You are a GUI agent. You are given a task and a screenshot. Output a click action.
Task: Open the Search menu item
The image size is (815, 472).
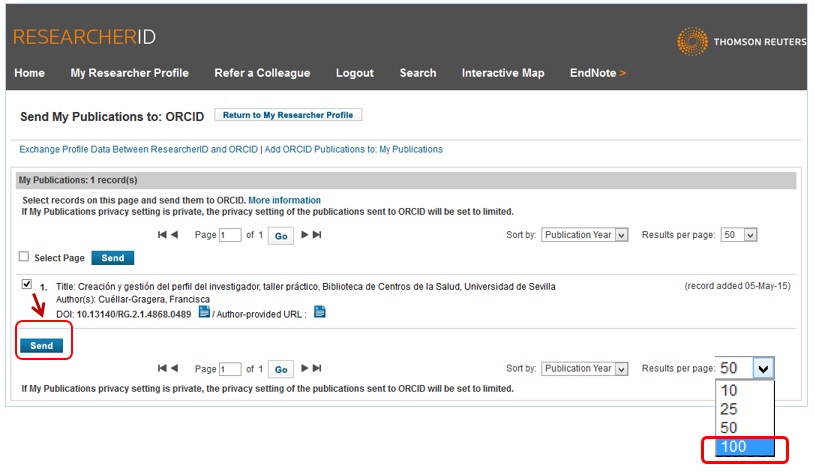[418, 73]
